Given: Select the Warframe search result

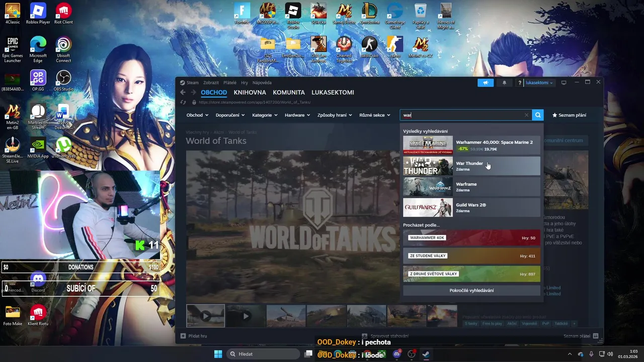Looking at the screenshot, I should pos(471,187).
